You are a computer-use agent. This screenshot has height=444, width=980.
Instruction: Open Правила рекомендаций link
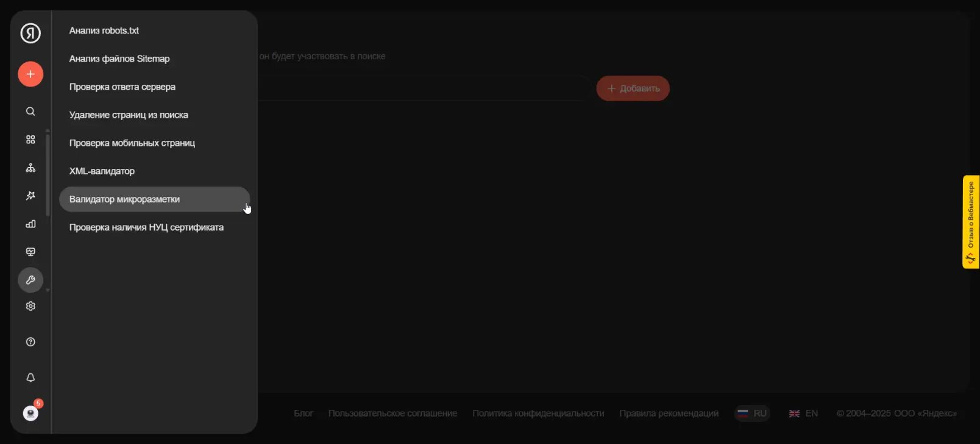tap(669, 413)
